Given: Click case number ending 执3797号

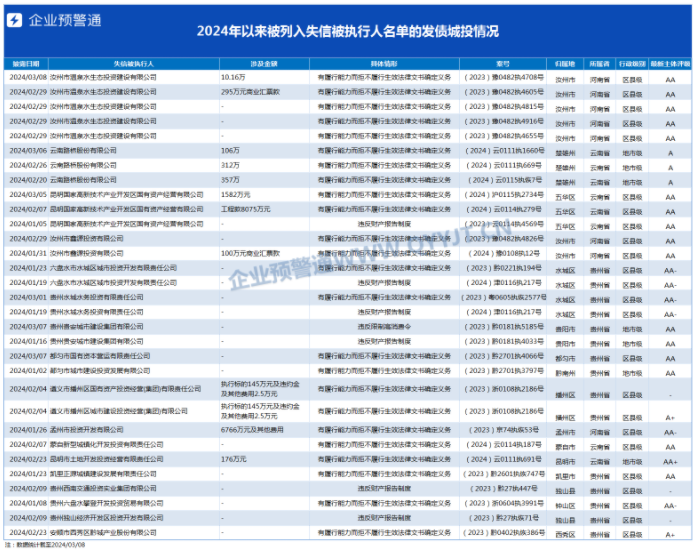Looking at the screenshot, I should 503,371.
